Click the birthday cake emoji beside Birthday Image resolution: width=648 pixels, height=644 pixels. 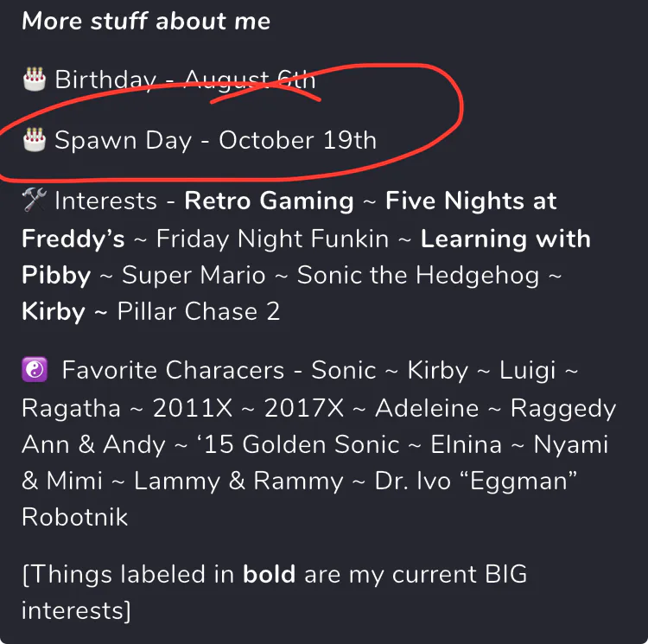tap(35, 80)
